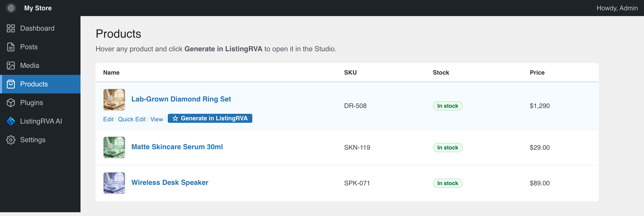The image size is (644, 216).
Task: Open Settings in the sidebar
Action: point(40,140)
